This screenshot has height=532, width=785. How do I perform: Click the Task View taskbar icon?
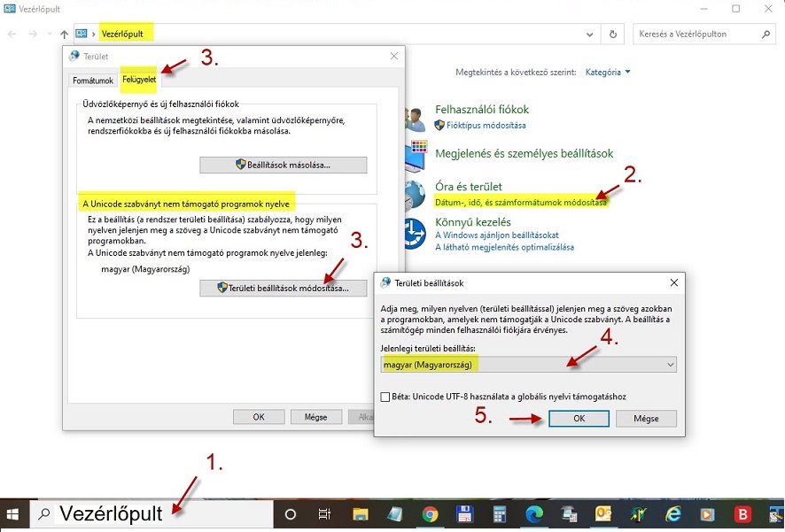pos(324,514)
